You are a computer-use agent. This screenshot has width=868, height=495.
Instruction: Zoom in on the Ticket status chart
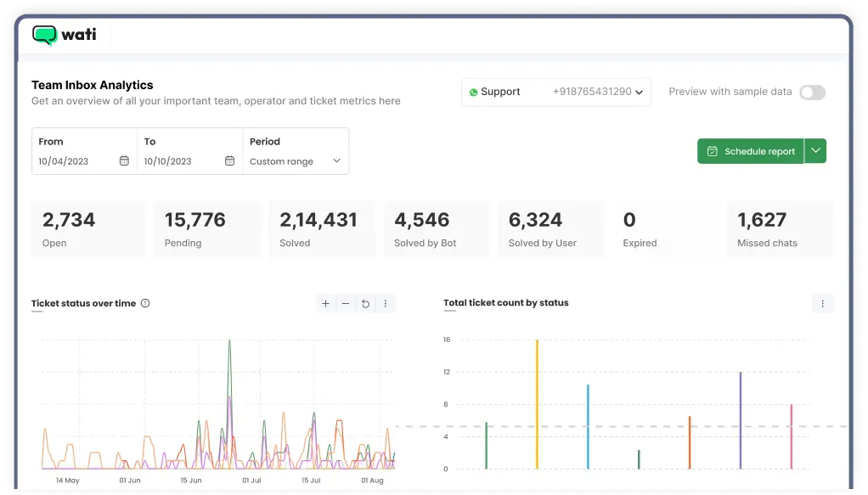click(325, 303)
